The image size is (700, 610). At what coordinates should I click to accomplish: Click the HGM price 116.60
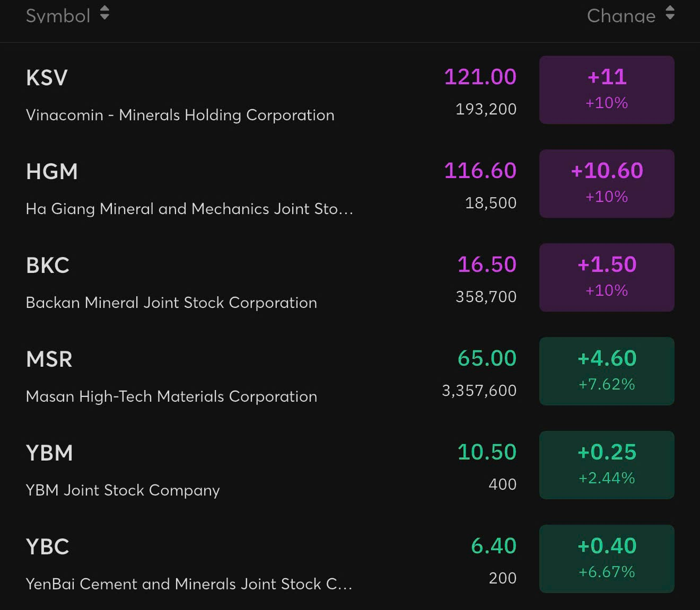click(480, 171)
